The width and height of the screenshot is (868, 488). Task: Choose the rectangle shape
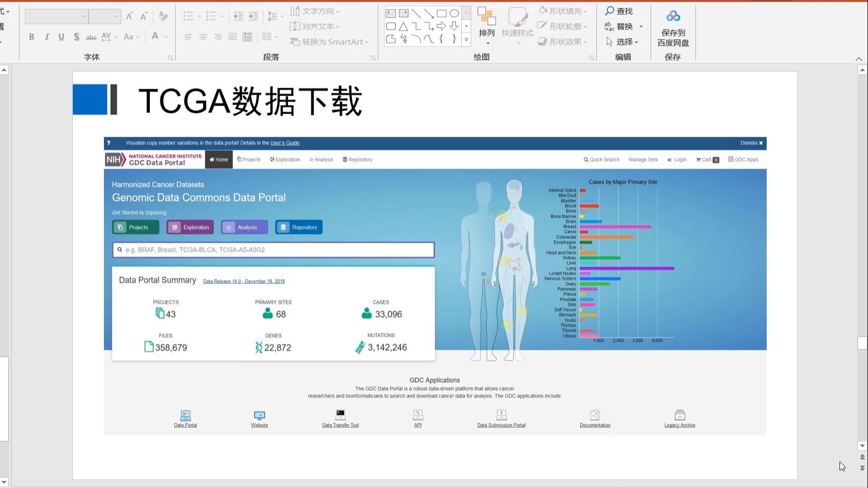click(x=442, y=13)
